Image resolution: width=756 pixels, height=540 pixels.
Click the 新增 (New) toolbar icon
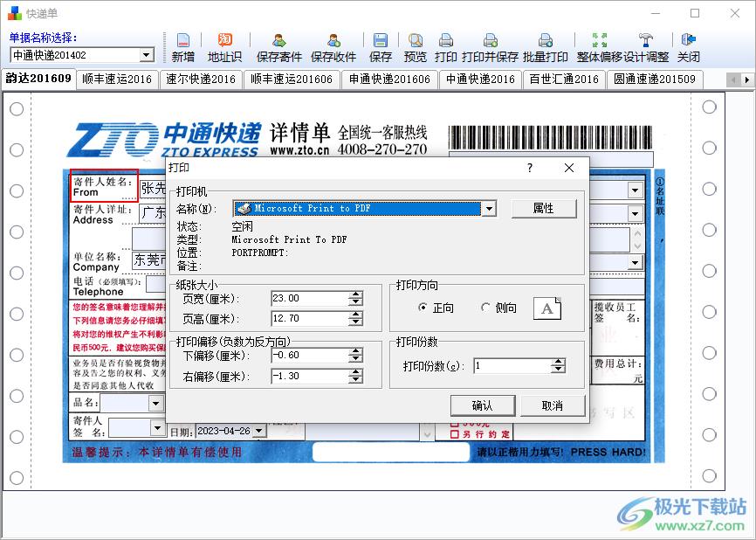(183, 47)
